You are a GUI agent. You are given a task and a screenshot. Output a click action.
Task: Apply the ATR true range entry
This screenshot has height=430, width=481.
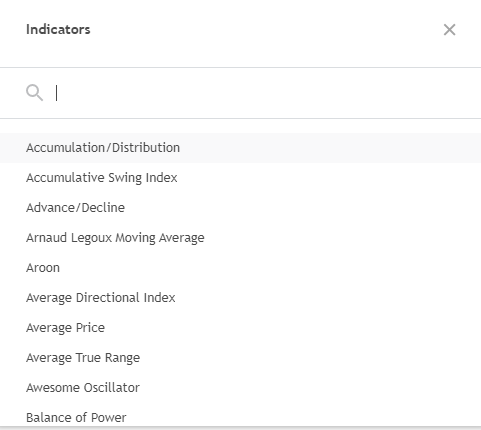coord(240,358)
